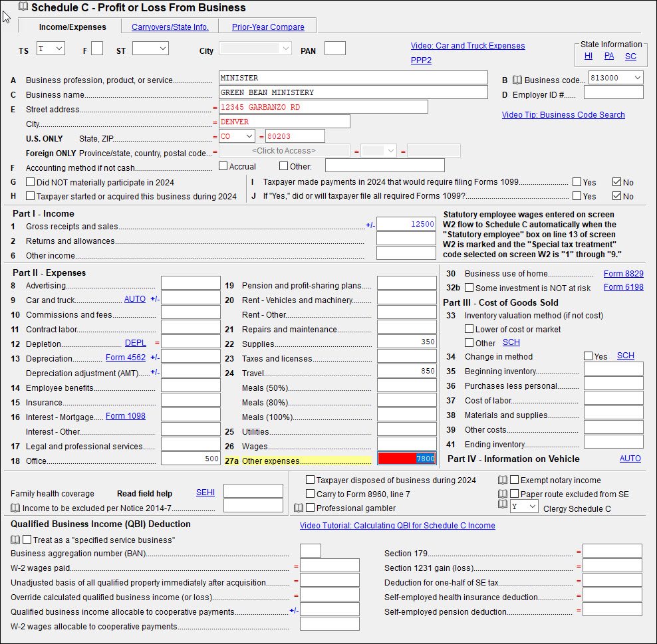Check the Professional gambler box

tap(311, 508)
